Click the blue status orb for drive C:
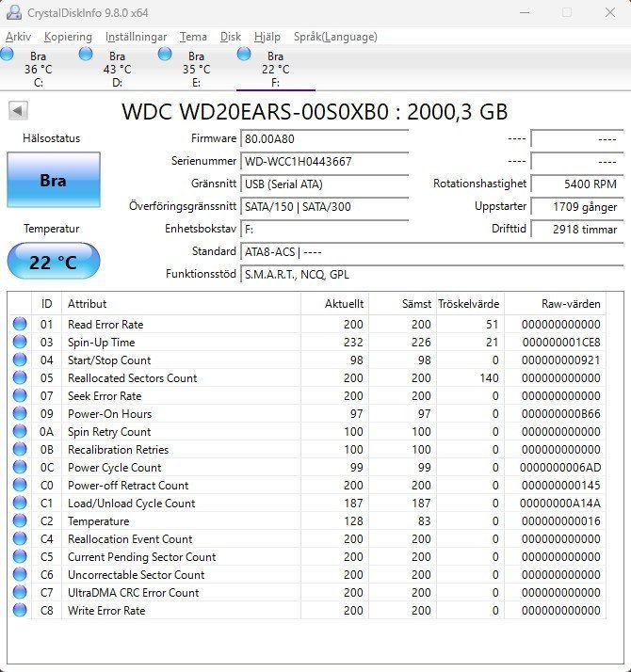The height and width of the screenshot is (672, 631). [x=8, y=55]
